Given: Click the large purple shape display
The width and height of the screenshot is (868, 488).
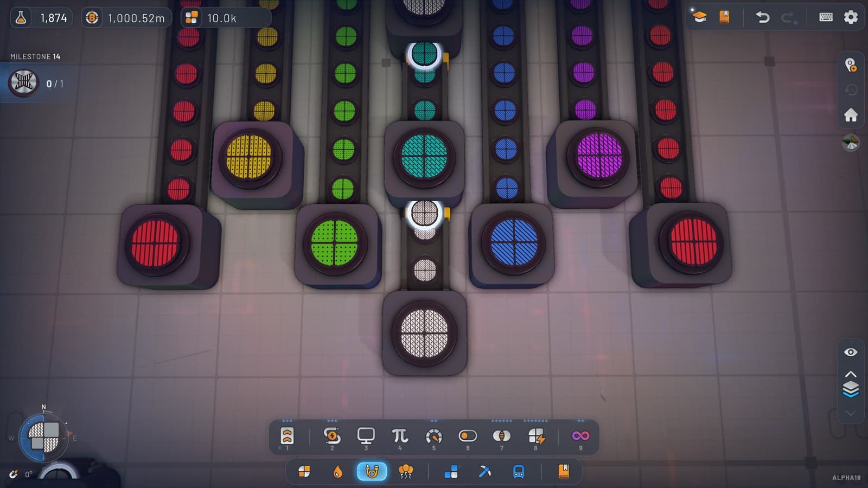Looking at the screenshot, I should pyautogui.click(x=599, y=156).
